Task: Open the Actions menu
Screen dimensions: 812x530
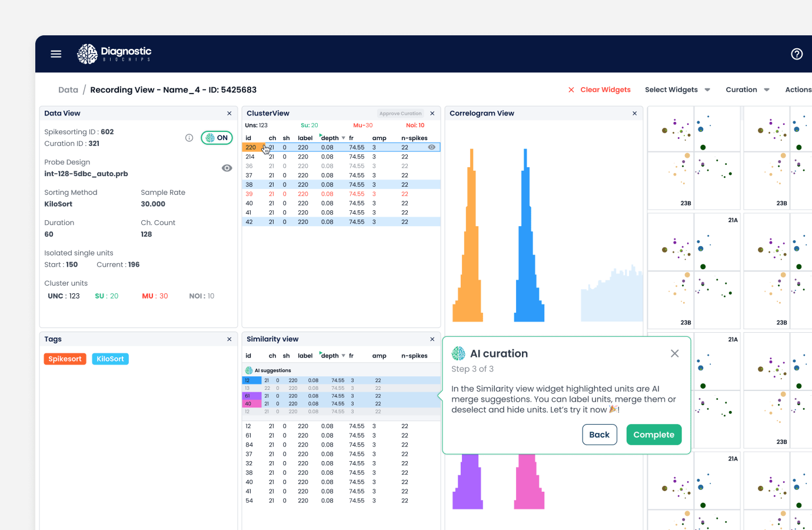Action: 798,90
